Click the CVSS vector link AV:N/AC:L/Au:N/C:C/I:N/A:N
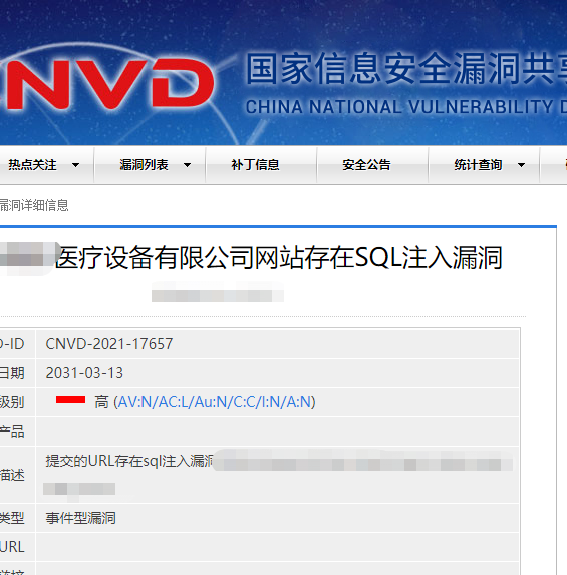This screenshot has height=575, width=567. click(215, 402)
